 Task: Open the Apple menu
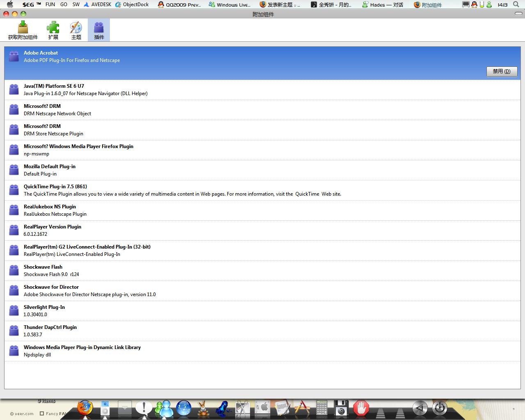click(x=10, y=5)
